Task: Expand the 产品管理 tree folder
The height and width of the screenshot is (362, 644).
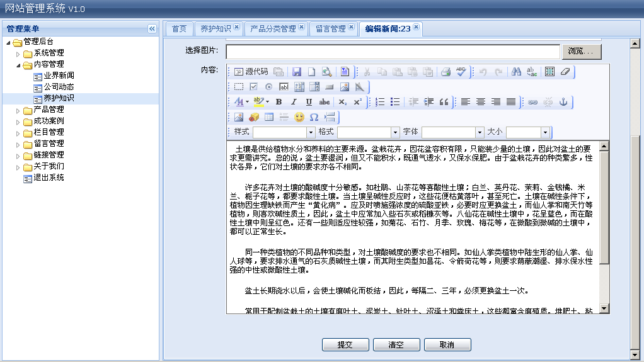Action: tap(19, 110)
